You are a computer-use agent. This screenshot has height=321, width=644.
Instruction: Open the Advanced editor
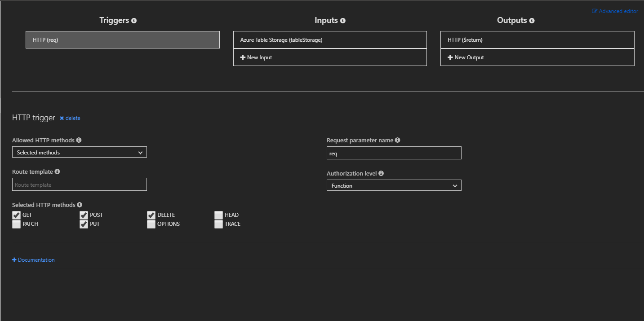[615, 11]
